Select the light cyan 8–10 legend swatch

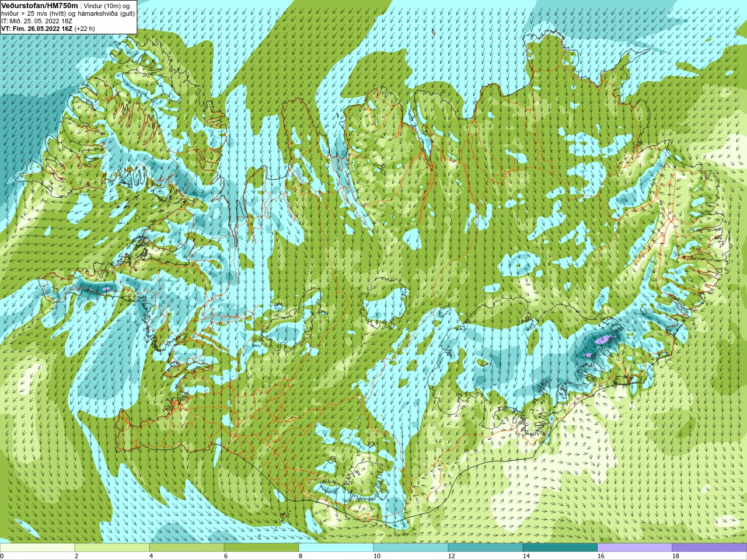click(x=336, y=548)
